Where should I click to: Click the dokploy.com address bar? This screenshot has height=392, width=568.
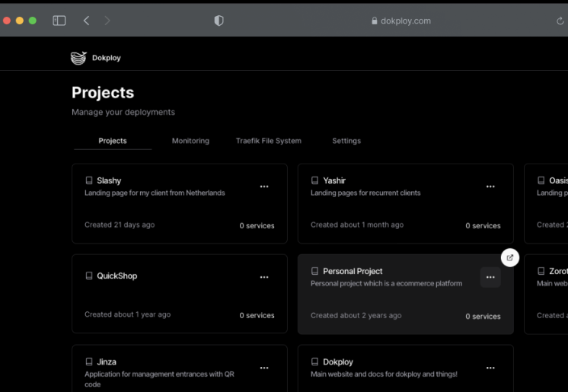click(401, 21)
